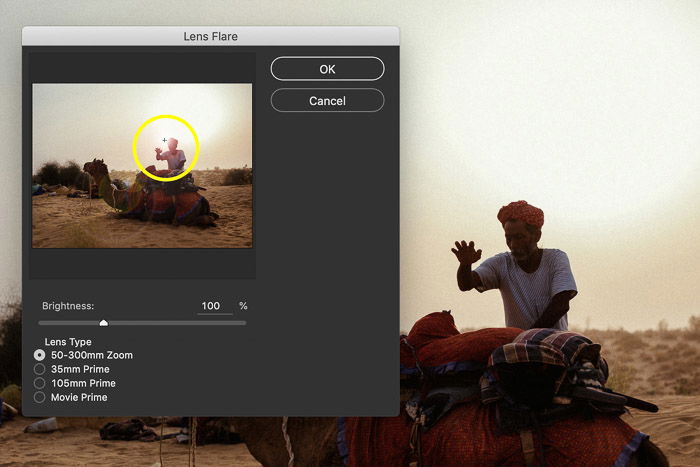The image size is (700, 467).
Task: Choose the 35mm Prime lens type
Action: click(x=40, y=369)
